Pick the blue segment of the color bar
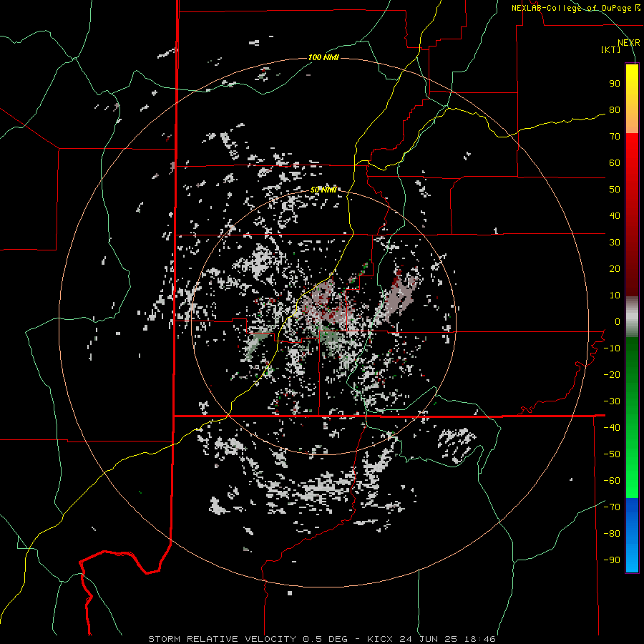644x644 pixels. [x=632, y=535]
